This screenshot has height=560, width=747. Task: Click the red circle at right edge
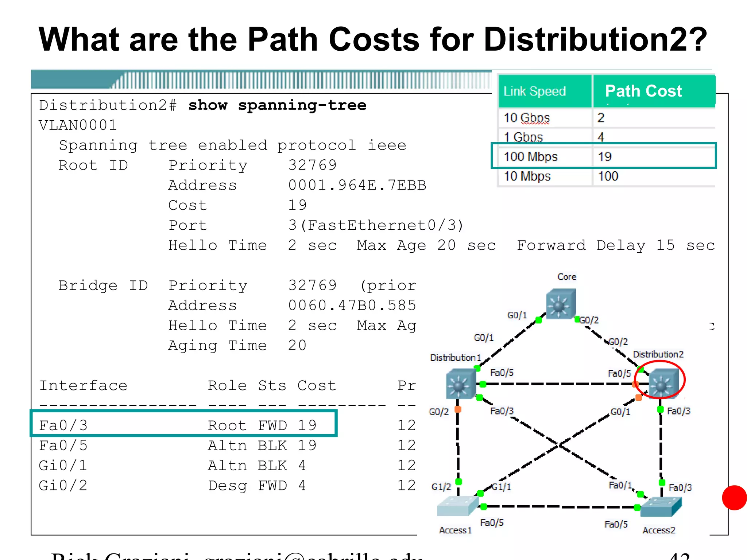(735, 498)
